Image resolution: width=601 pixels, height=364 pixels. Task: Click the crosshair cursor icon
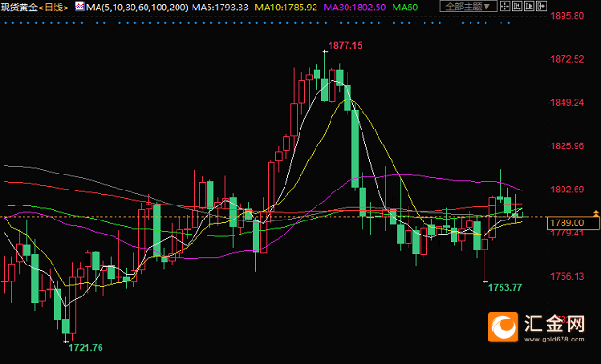click(505, 7)
